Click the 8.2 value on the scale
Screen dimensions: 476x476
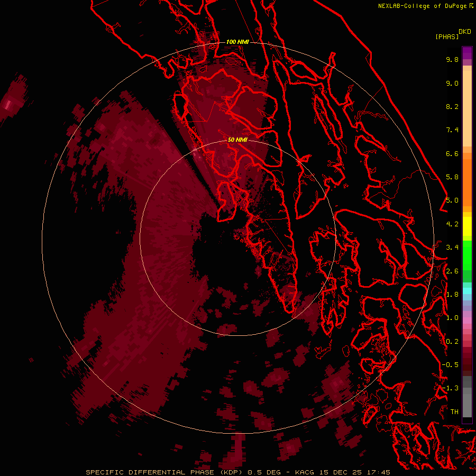452,106
